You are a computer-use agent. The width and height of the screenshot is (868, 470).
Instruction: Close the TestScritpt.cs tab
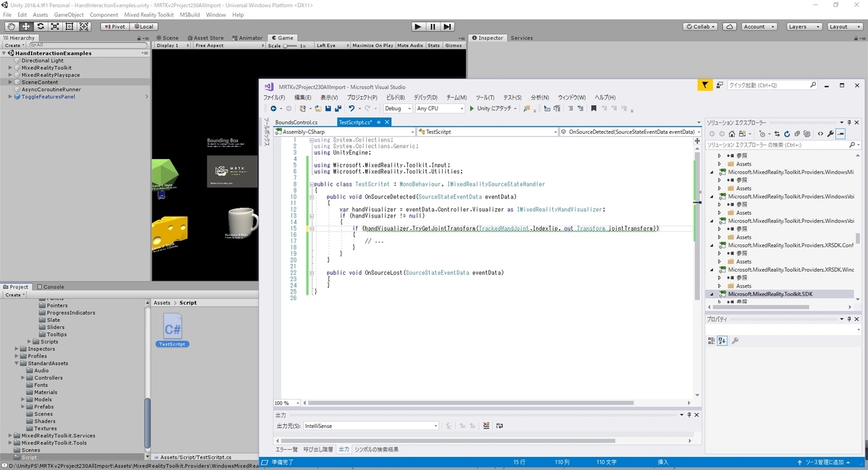point(387,122)
